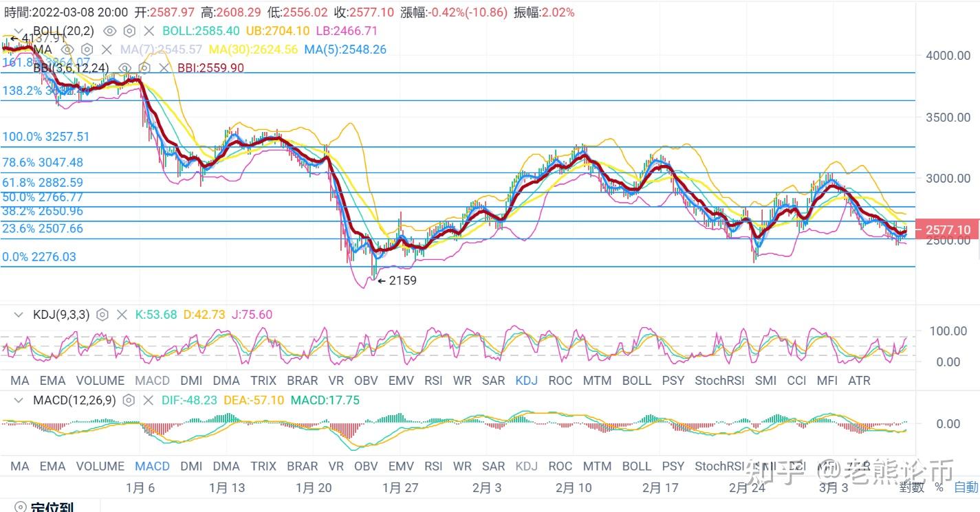
Task: Select ROC tab below the MACD chart
Action: point(560,466)
